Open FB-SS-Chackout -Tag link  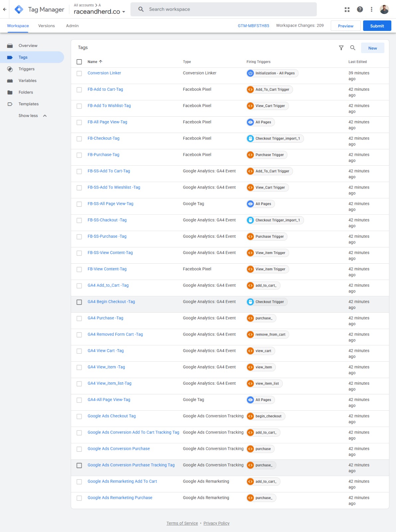107,220
